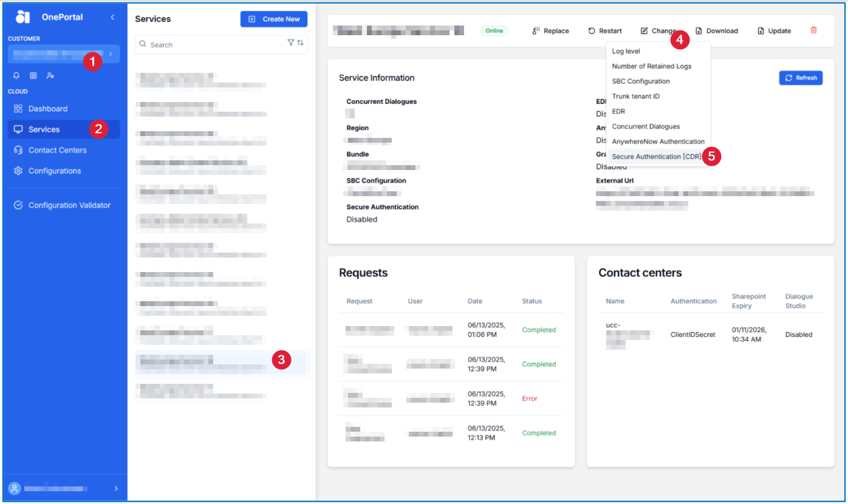Focus the Services search field

click(221, 44)
